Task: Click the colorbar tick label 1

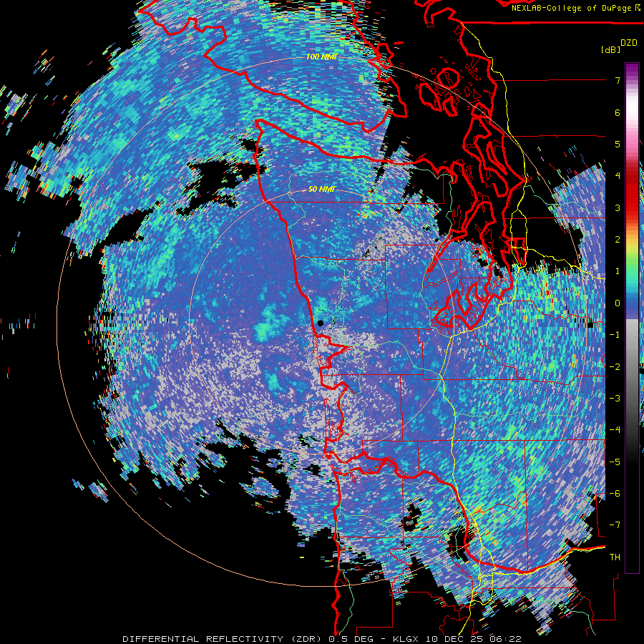Action: [618, 271]
